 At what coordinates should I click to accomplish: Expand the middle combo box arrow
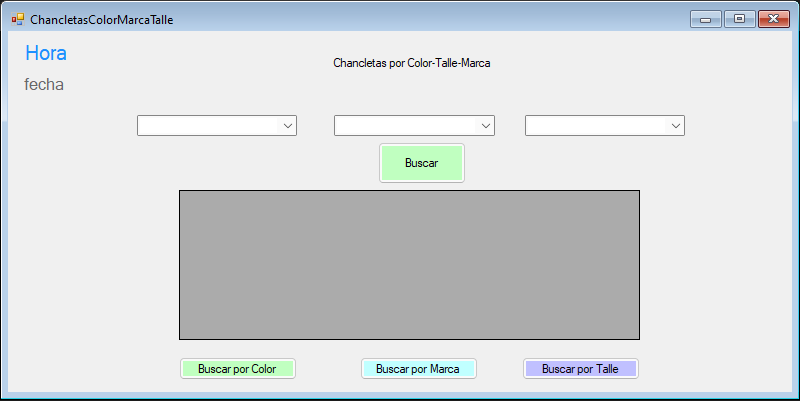pyautogui.click(x=486, y=126)
